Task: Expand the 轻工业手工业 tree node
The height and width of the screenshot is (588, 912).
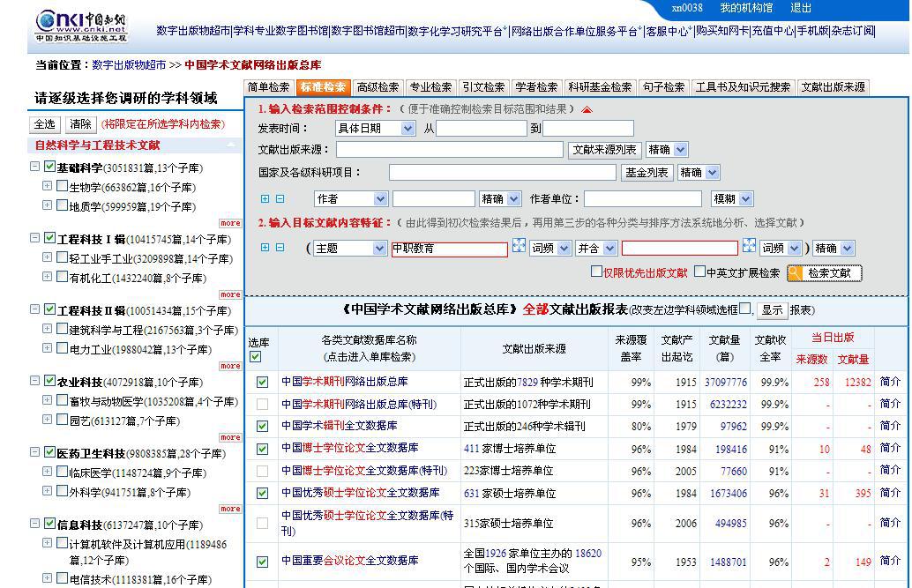Action: [x=47, y=257]
